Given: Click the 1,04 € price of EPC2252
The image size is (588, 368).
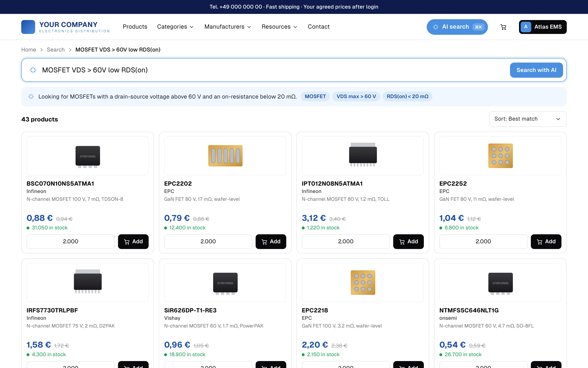Looking at the screenshot, I should (451, 218).
